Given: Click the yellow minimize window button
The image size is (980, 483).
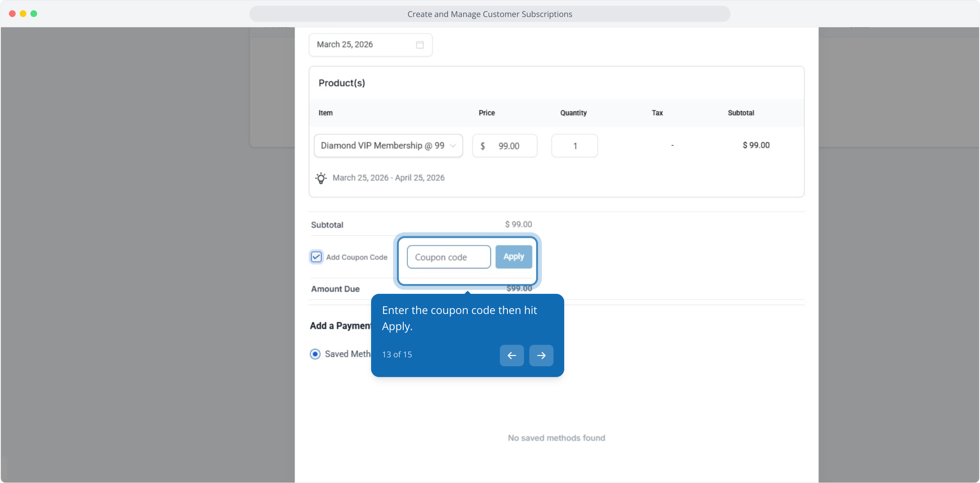Looking at the screenshot, I should 23,14.
